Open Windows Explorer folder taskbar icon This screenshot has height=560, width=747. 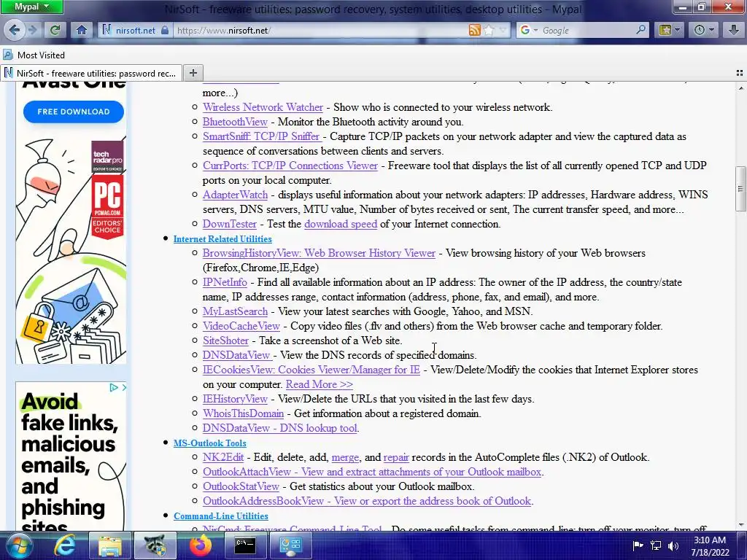pyautogui.click(x=110, y=545)
